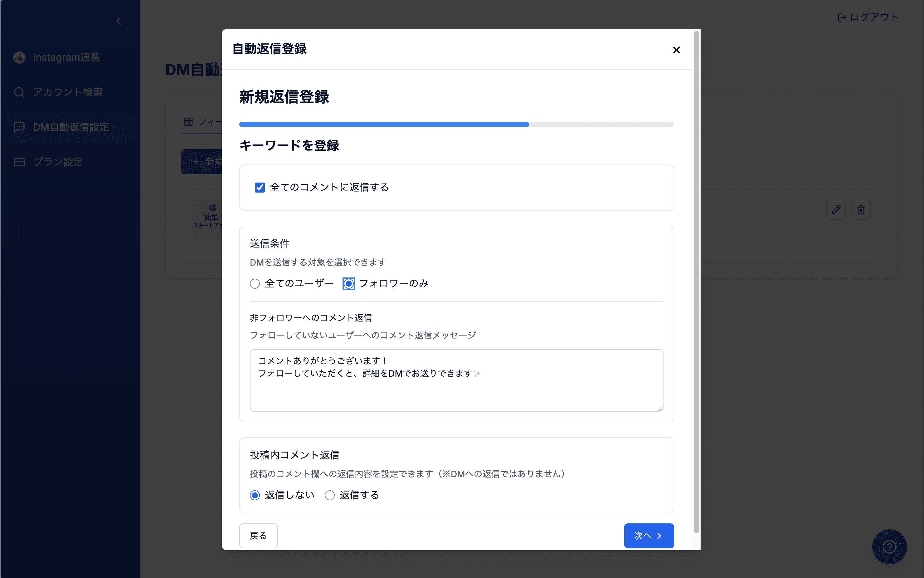Click the Instagram連携 avatar icon in sidebar

click(19, 57)
